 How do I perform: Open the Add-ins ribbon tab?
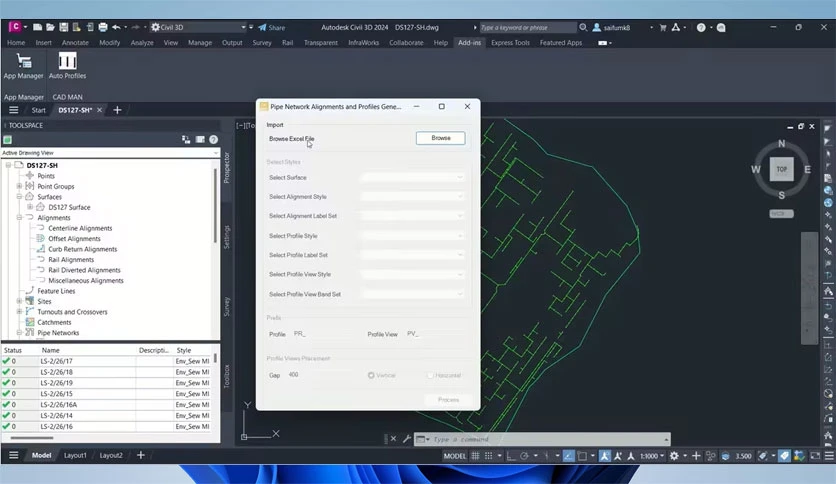coord(469,43)
